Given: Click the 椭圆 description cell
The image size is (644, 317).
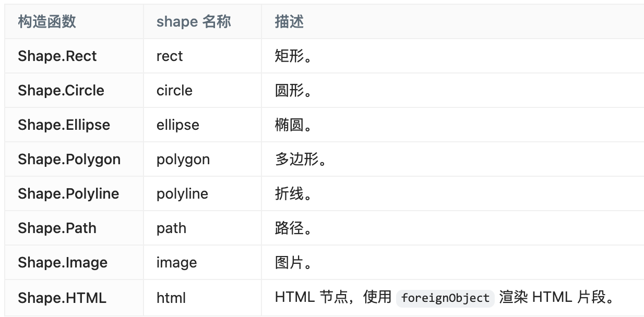Looking at the screenshot, I should [452, 125].
